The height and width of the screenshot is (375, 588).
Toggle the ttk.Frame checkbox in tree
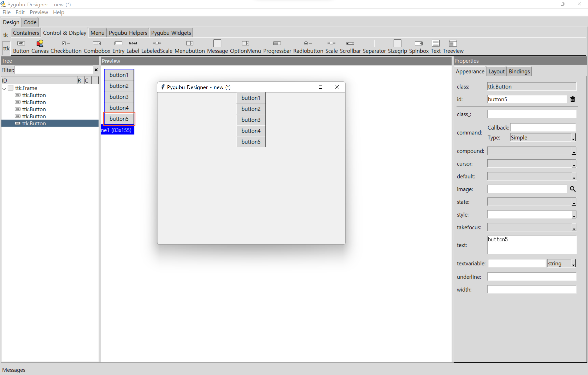11,88
